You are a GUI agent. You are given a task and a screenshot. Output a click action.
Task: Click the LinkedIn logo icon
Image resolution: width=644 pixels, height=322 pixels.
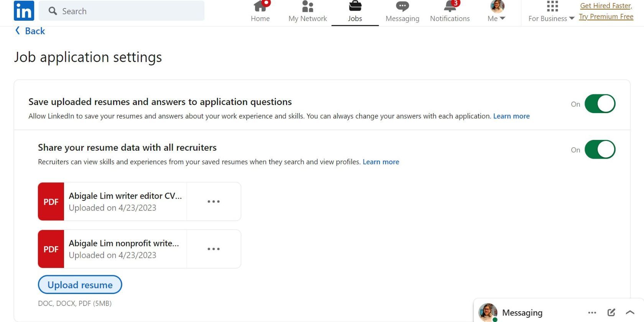click(24, 10)
